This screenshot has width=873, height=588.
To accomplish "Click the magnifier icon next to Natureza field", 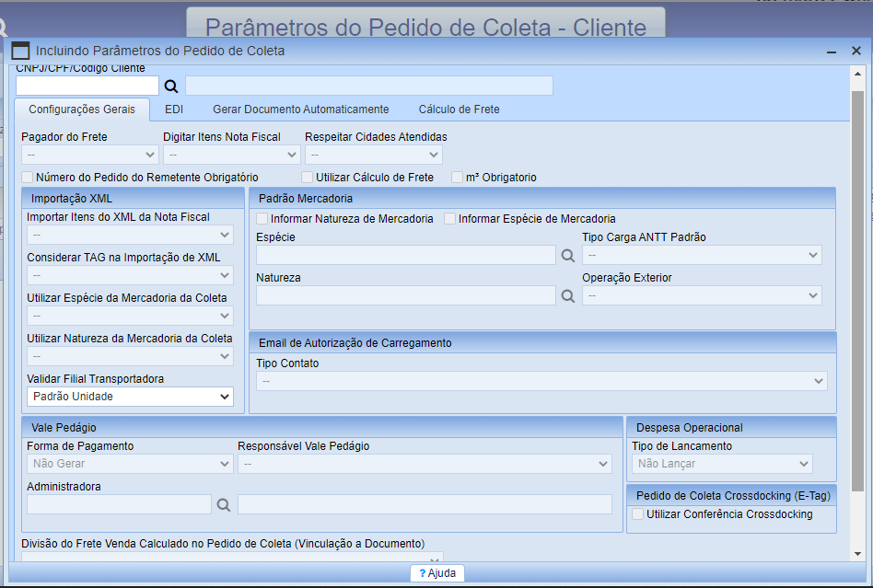I will (567, 296).
